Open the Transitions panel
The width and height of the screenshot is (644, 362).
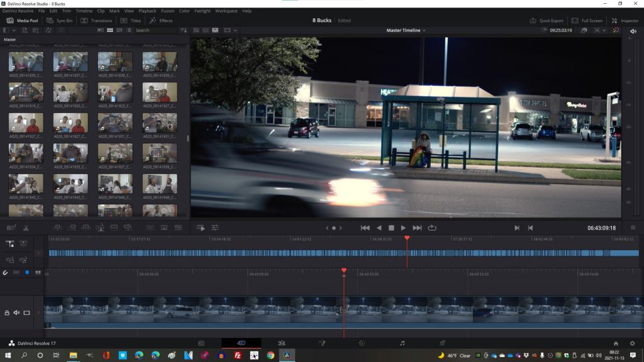pos(96,20)
